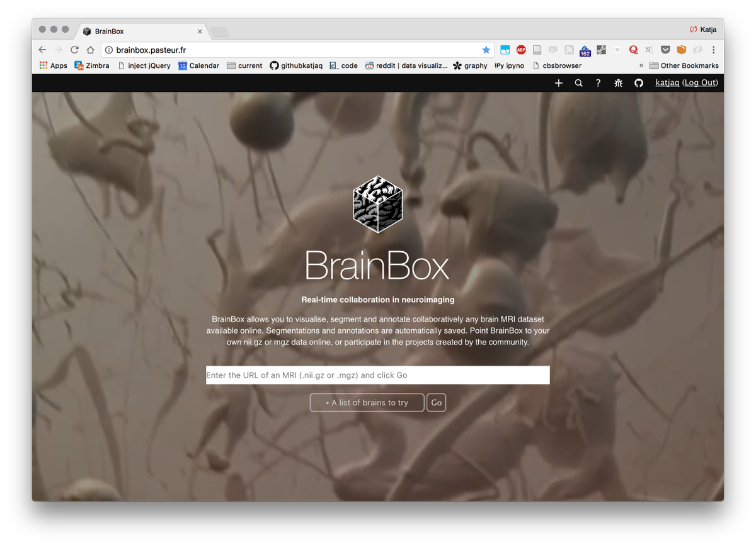Click 'Real-time collaboration in neuroimaging' tagline
Viewport: 756px width, 547px height.
(x=378, y=300)
